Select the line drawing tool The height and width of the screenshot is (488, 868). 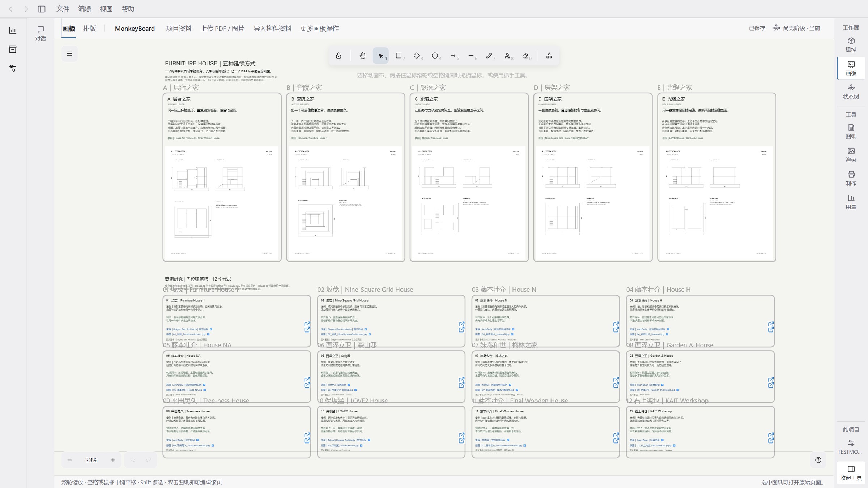click(x=471, y=56)
